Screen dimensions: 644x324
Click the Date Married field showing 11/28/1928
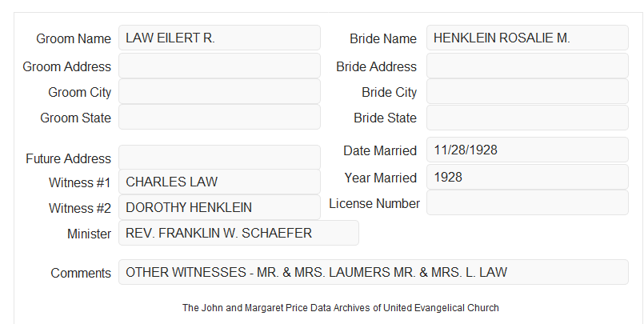527,150
